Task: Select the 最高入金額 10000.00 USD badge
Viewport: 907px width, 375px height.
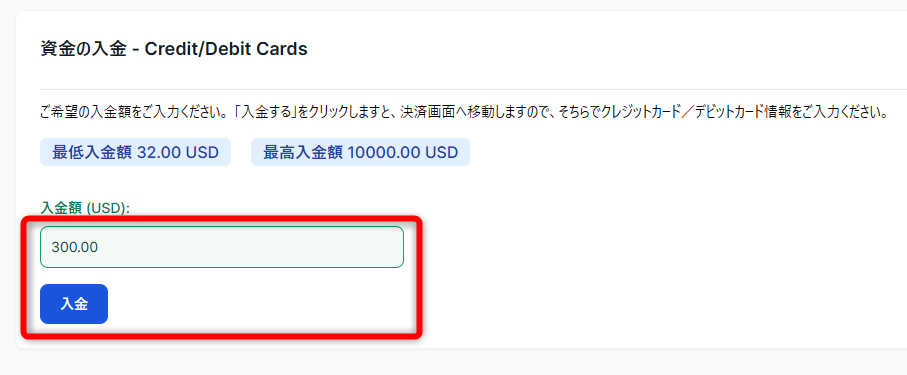Action: click(x=360, y=152)
